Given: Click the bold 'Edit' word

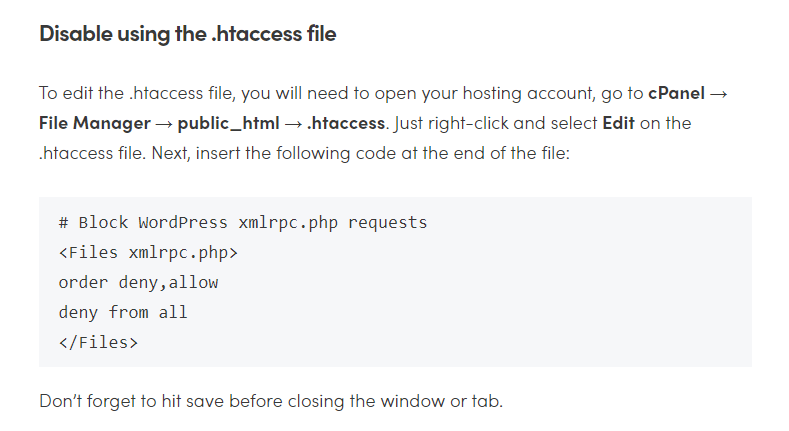Looking at the screenshot, I should tap(618, 124).
